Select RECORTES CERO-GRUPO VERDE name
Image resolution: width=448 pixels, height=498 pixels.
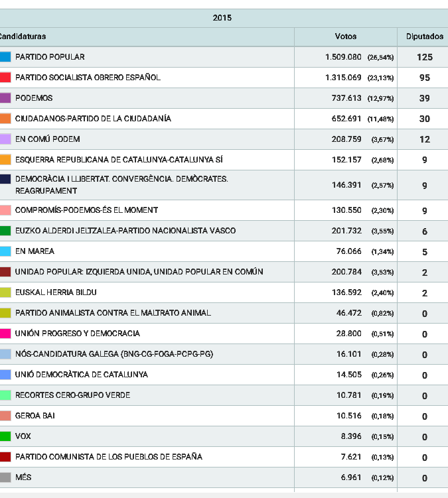point(72,395)
